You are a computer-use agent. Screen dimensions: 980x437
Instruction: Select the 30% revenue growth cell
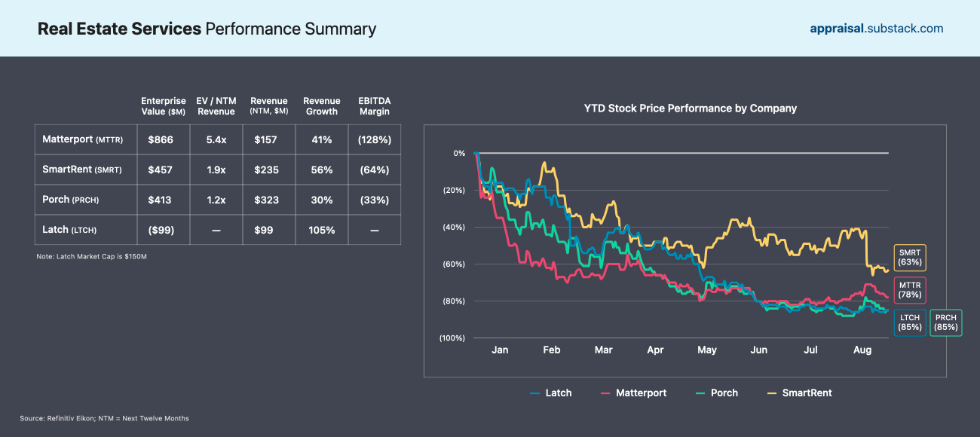(x=322, y=200)
